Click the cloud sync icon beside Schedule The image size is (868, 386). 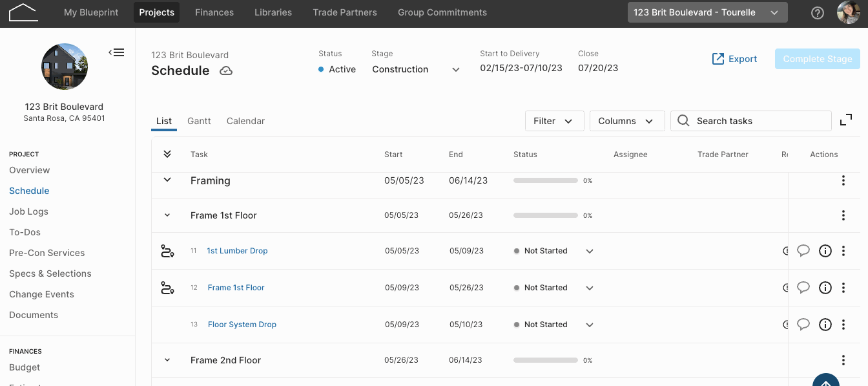pos(226,71)
